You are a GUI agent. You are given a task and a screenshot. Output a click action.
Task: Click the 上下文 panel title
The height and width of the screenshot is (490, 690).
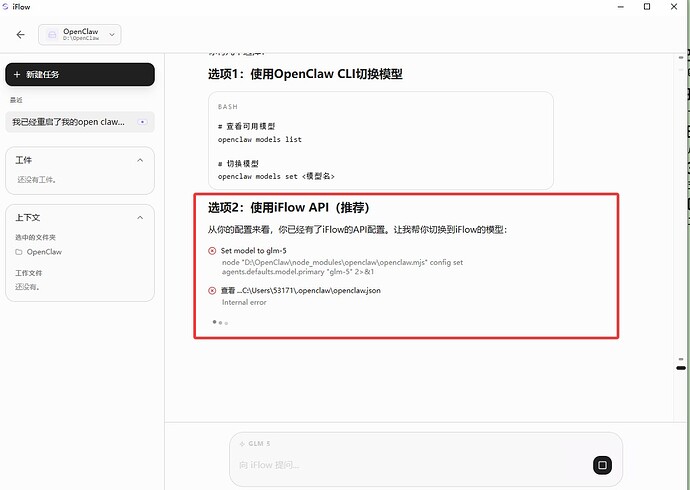click(28, 218)
